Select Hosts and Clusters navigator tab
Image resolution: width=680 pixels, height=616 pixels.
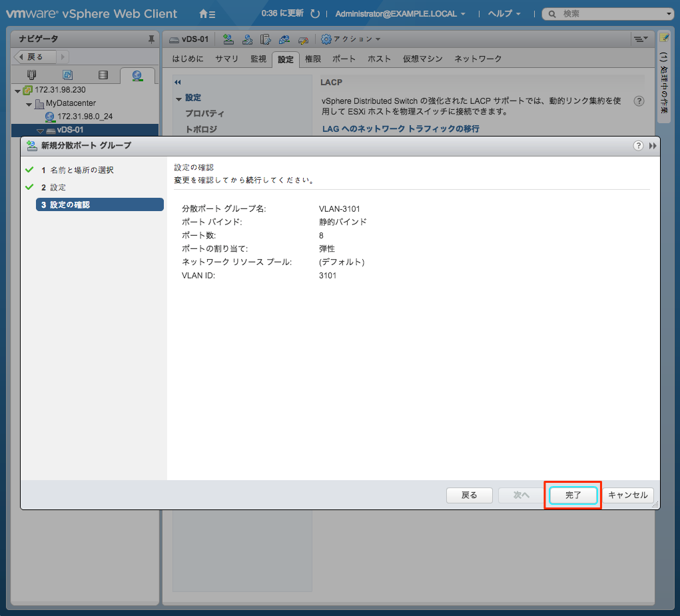pyautogui.click(x=32, y=75)
